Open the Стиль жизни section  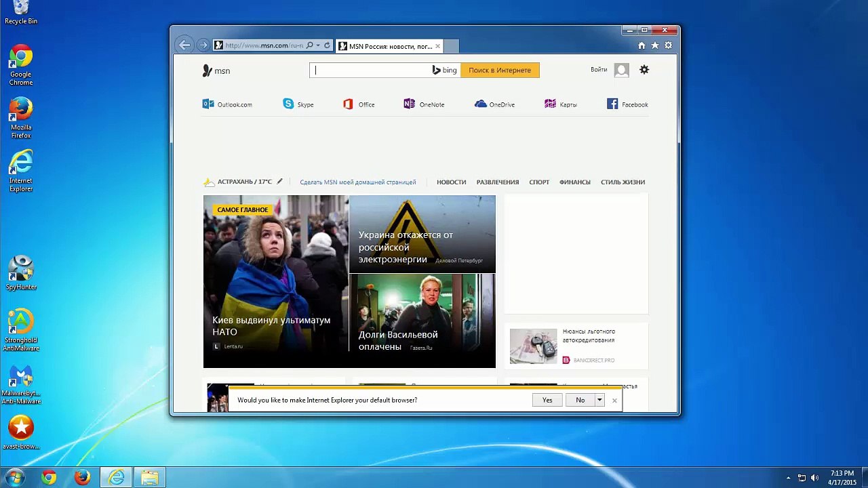pos(623,182)
